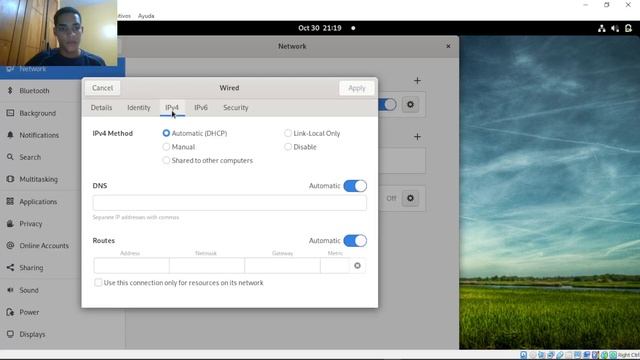Close the Network settings window

click(x=448, y=46)
